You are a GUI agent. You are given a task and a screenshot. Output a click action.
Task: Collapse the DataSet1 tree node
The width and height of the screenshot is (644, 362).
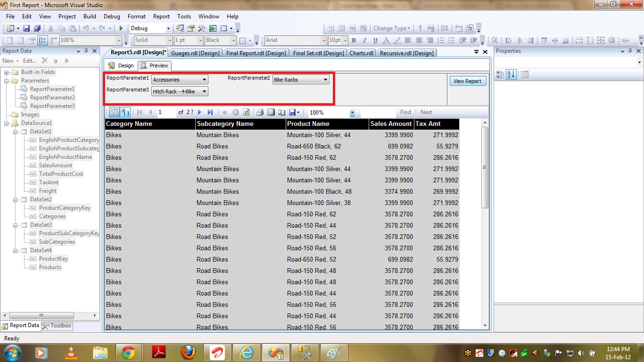(16, 132)
